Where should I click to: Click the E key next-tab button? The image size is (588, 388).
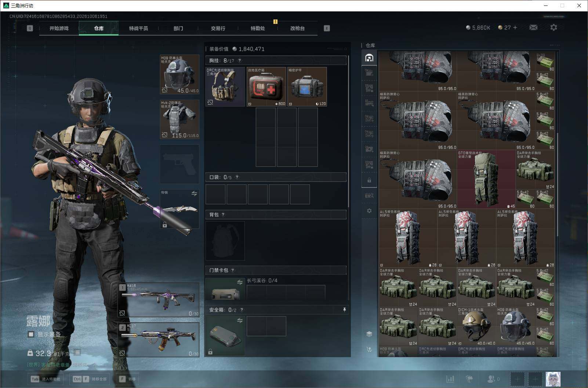point(327,28)
